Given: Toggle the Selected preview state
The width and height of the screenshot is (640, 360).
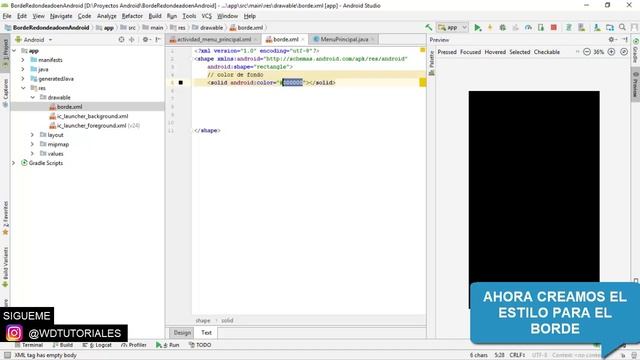Looking at the screenshot, I should coord(519,52).
